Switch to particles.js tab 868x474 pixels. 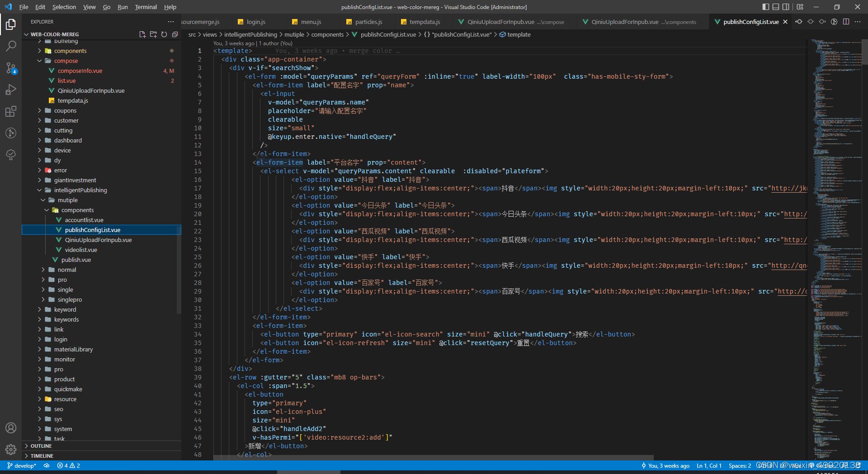(368, 22)
